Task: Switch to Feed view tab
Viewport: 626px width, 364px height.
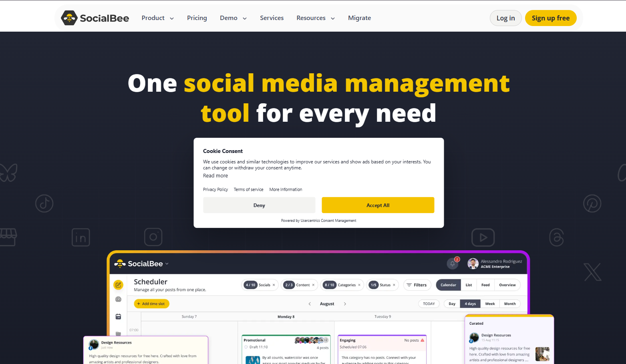Action: pos(485,285)
